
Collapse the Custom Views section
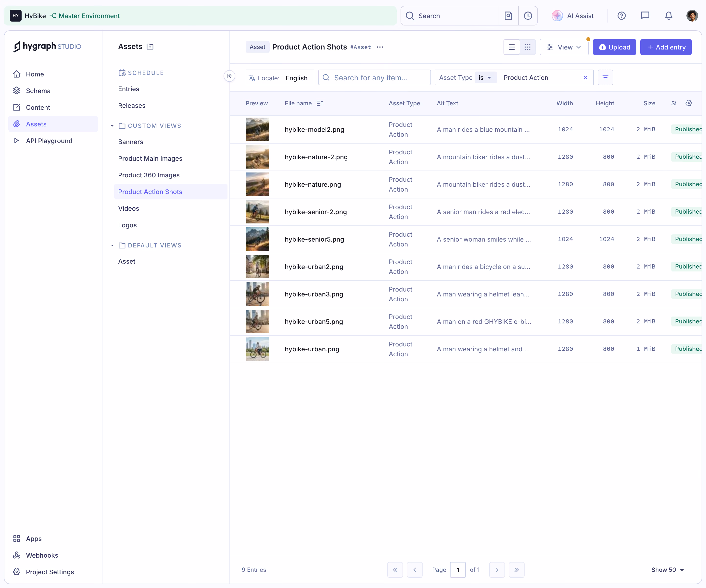pos(112,126)
